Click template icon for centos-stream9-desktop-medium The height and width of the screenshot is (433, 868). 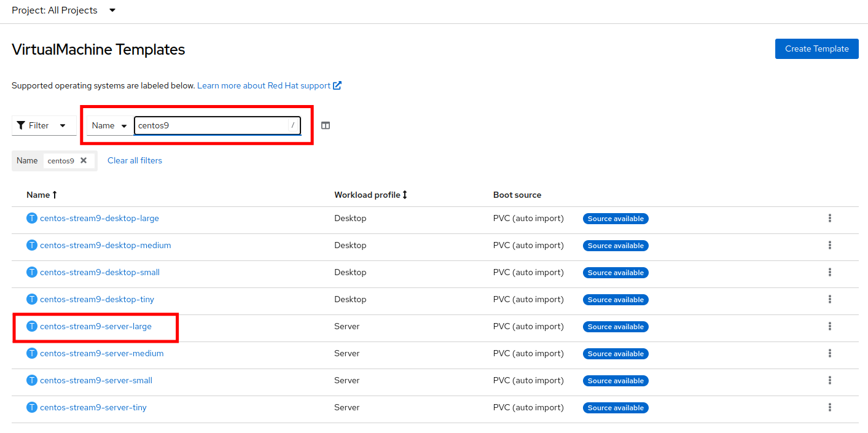[x=32, y=245]
